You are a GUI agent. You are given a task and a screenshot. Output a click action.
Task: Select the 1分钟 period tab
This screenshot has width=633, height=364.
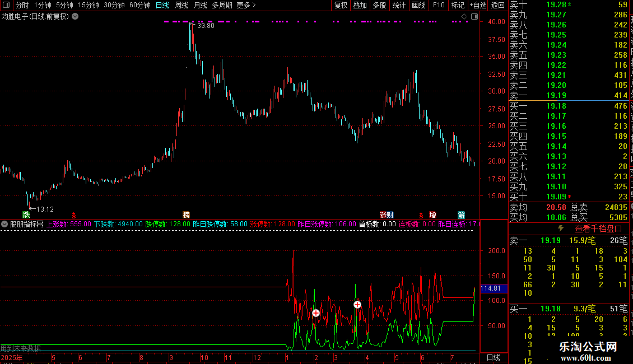tap(43, 5)
